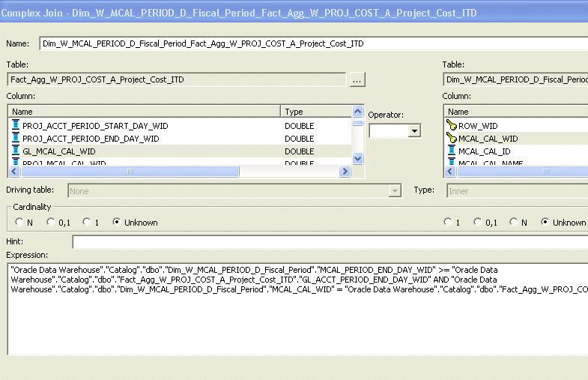Click the left list horizontal scrollbar thumb

130,172
